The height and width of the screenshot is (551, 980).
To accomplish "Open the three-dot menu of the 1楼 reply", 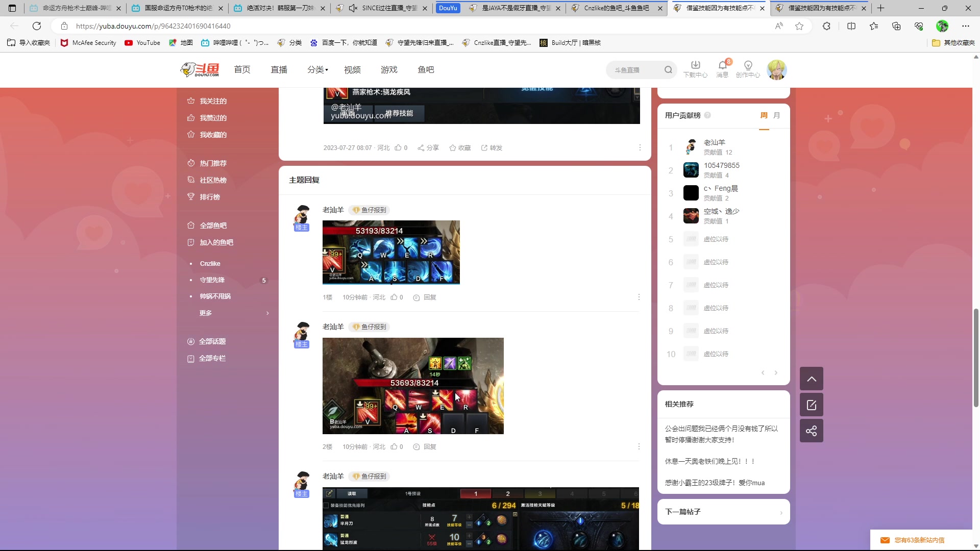I will pos(639,297).
